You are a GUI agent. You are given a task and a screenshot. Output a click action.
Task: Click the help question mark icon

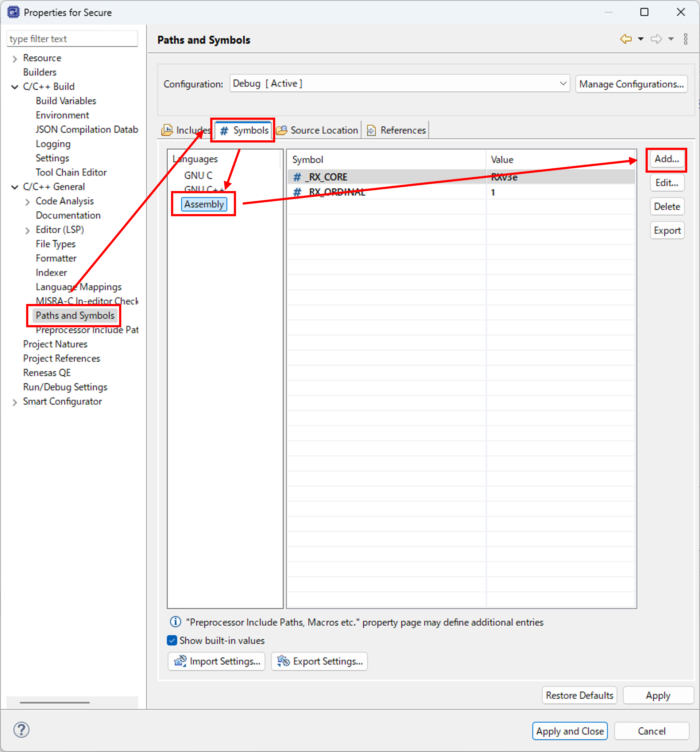tap(21, 730)
